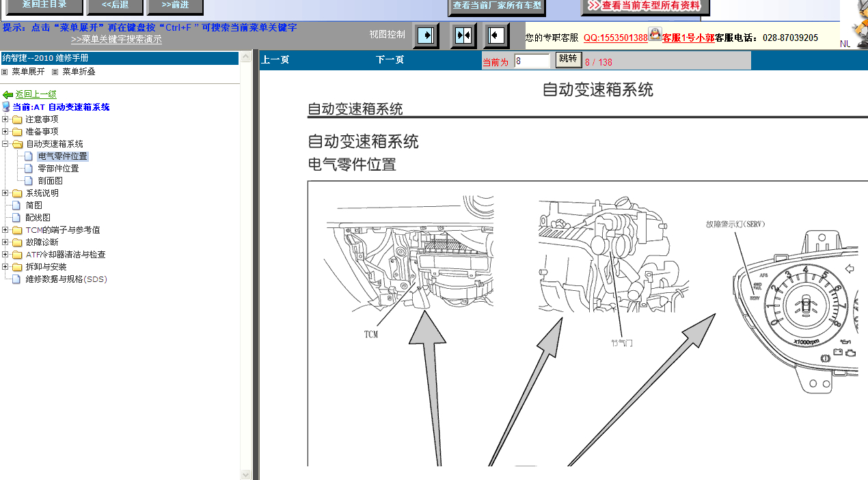Screen dimensions: 868x480
Task: Go to 上一页
Action: [x=275, y=60]
